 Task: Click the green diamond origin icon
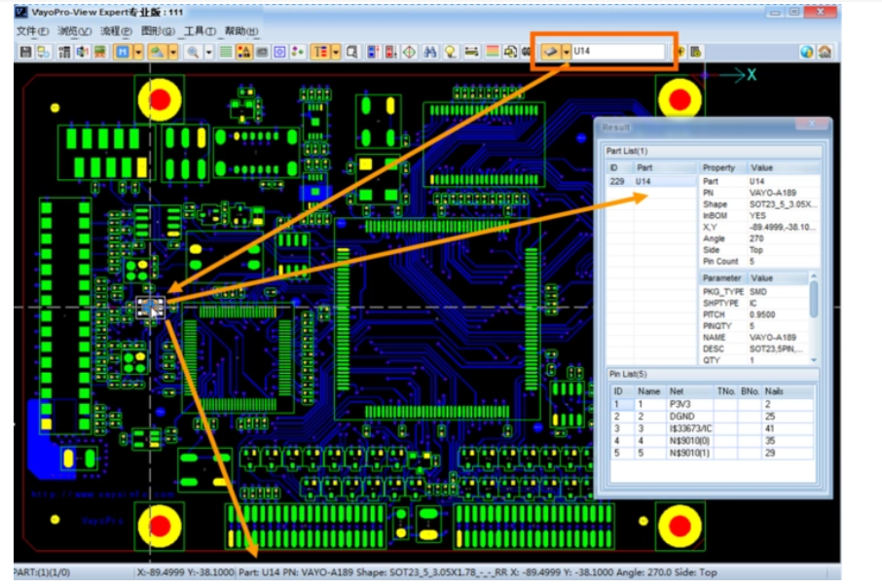click(x=409, y=52)
